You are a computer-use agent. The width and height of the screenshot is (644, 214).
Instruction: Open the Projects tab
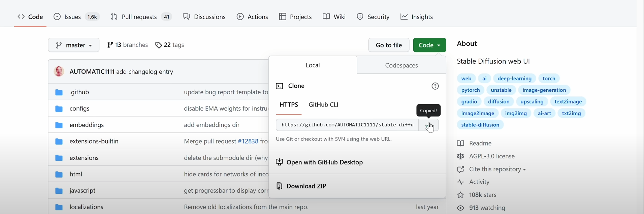pyautogui.click(x=295, y=17)
